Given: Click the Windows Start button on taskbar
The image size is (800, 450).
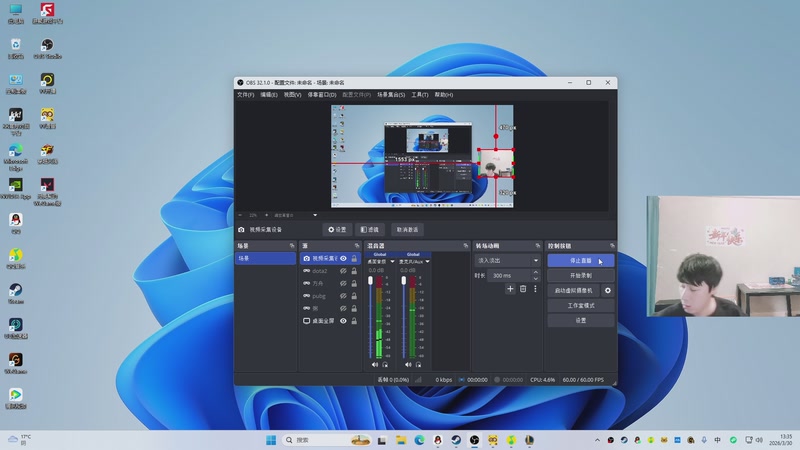Looking at the screenshot, I should 271,440.
